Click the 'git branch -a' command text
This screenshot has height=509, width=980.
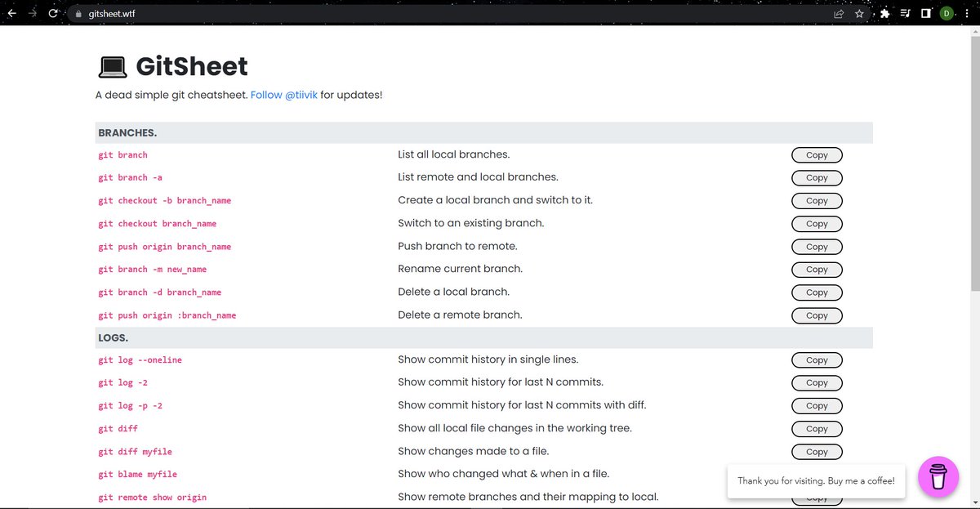click(131, 177)
